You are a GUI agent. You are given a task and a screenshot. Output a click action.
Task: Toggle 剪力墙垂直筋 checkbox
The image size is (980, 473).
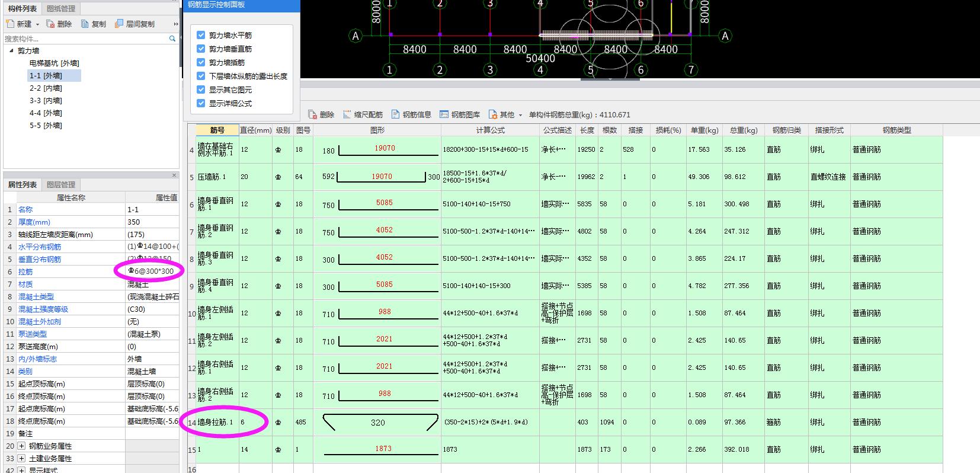(201, 49)
